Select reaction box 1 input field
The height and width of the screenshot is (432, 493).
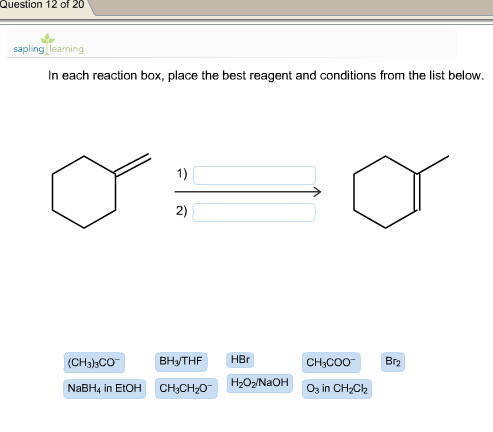pyautogui.click(x=254, y=175)
